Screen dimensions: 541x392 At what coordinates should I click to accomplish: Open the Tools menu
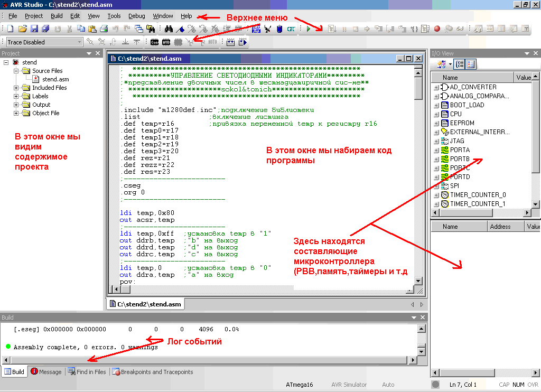pyautogui.click(x=114, y=16)
